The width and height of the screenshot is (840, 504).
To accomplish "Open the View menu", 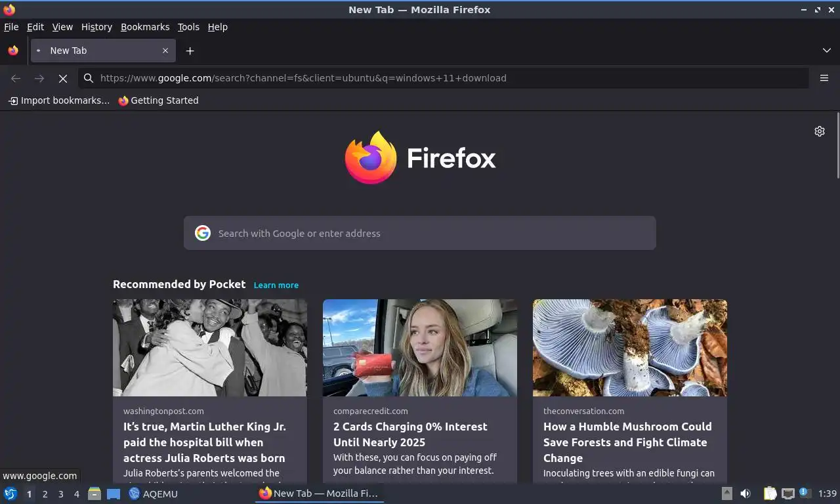I will [62, 27].
